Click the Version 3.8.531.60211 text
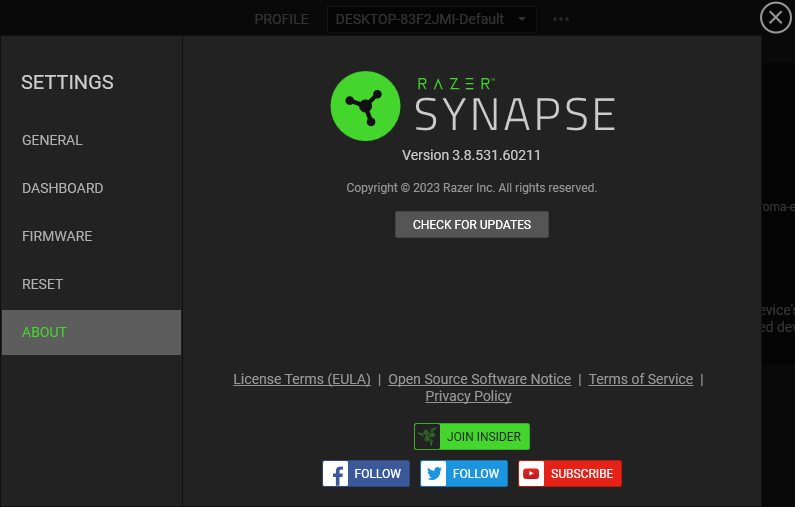 coord(472,155)
